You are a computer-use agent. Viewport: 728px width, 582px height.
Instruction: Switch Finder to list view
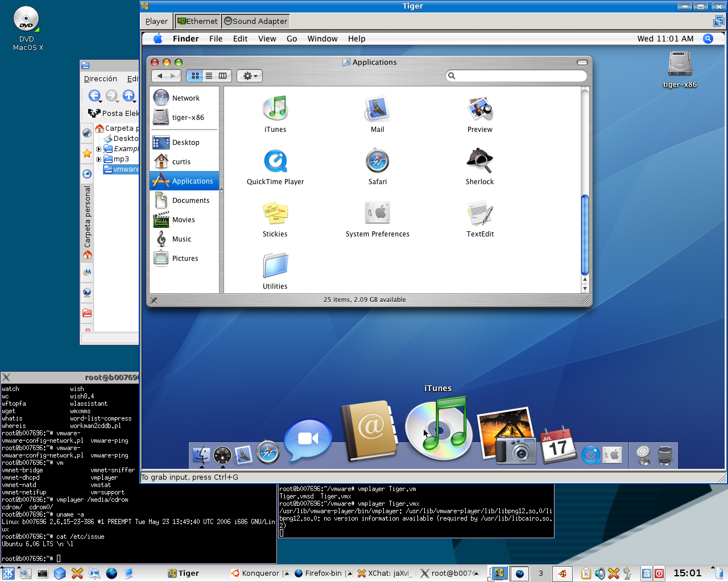point(209,76)
